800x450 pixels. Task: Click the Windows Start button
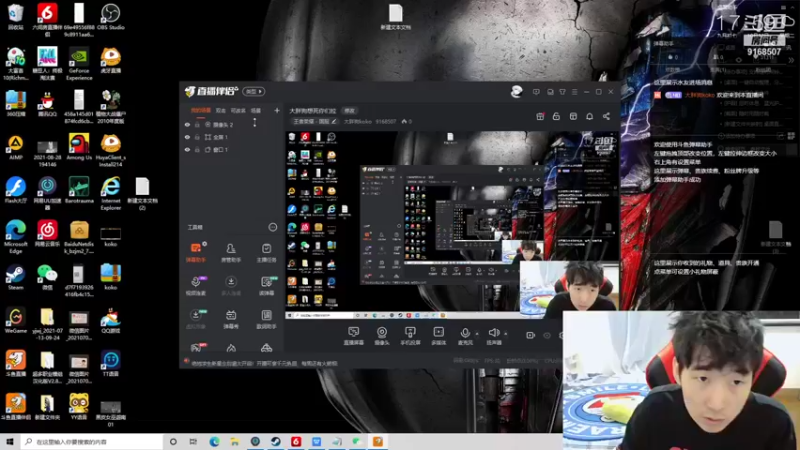[x=10, y=441]
